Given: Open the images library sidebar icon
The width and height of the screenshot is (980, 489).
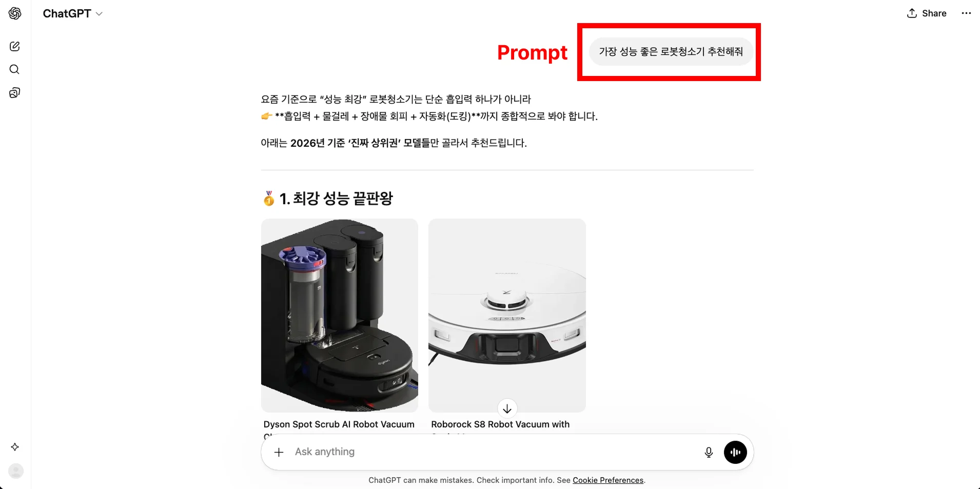Looking at the screenshot, I should [x=15, y=92].
